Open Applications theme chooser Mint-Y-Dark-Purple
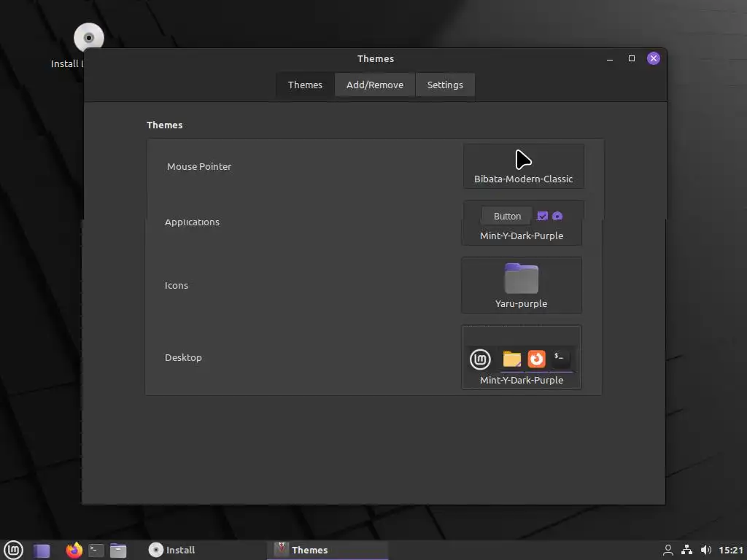The width and height of the screenshot is (747, 560). (522, 223)
